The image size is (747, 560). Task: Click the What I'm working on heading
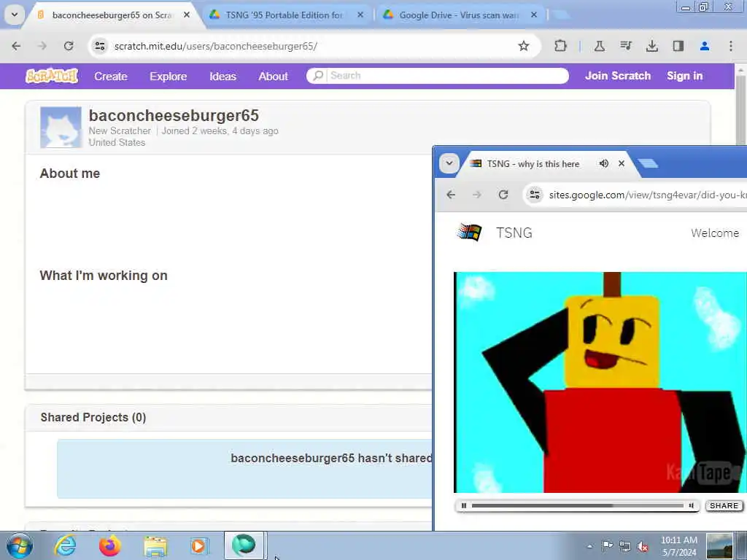point(104,276)
